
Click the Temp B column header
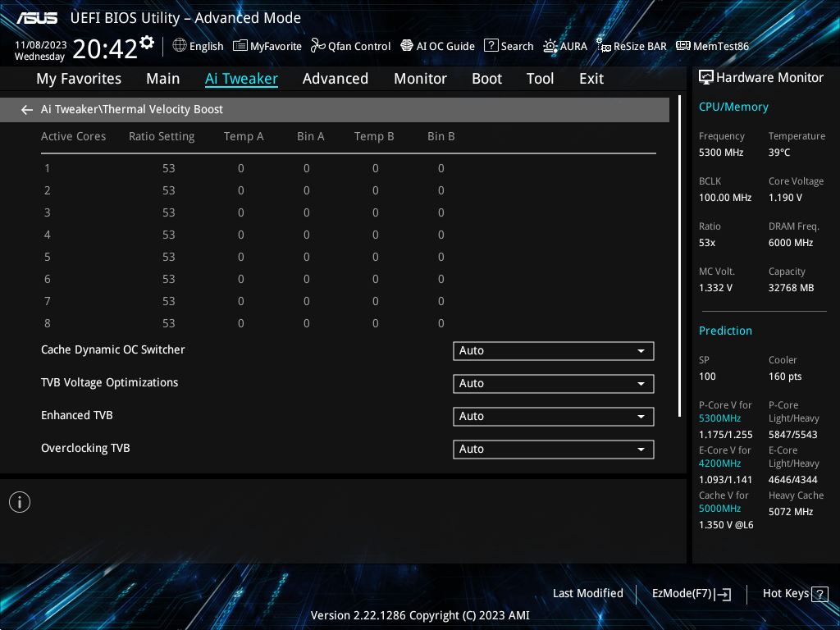point(374,137)
